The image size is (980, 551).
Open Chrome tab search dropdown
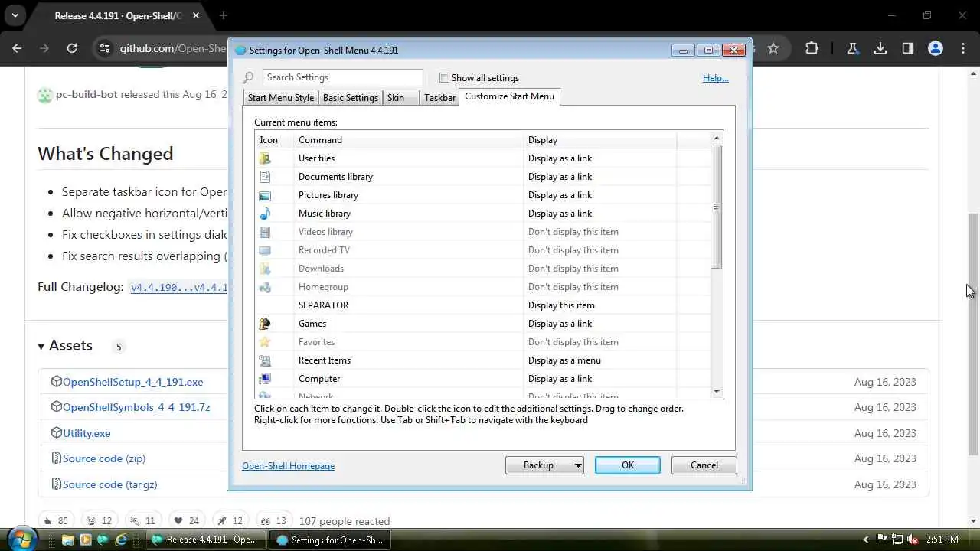[15, 15]
